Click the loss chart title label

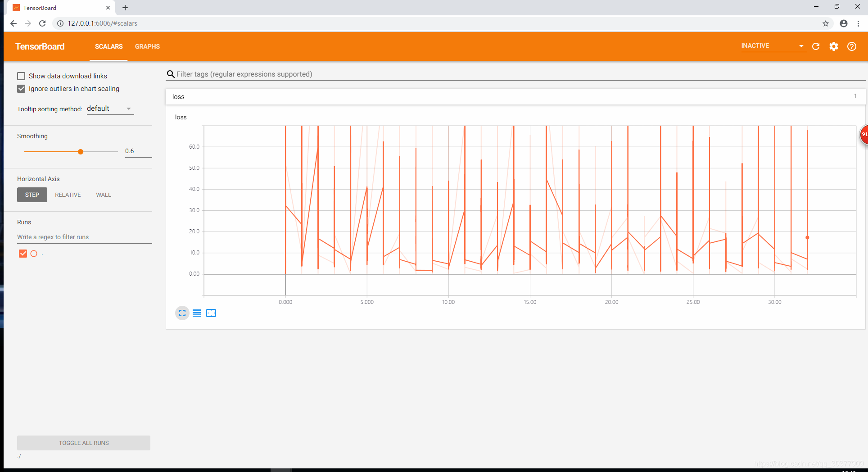(x=181, y=117)
